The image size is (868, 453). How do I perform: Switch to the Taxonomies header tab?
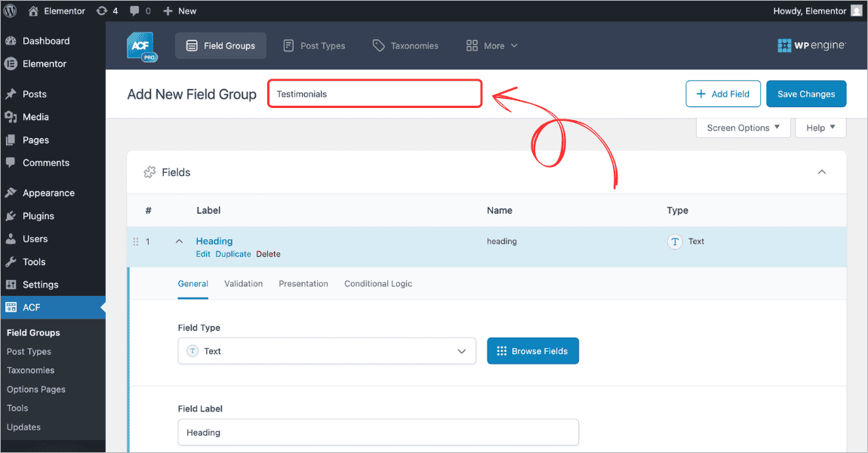coord(405,46)
